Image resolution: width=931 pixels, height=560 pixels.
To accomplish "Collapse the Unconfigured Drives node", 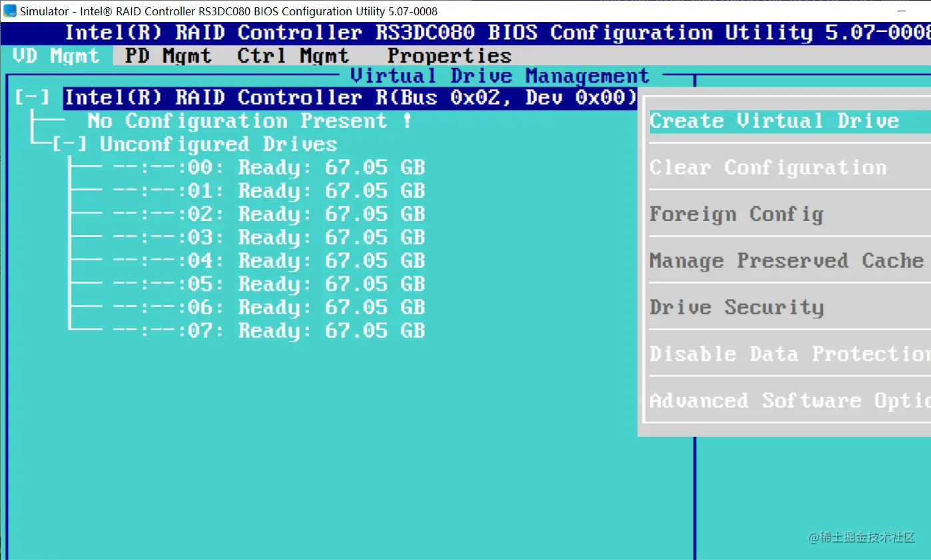I will coord(69,144).
